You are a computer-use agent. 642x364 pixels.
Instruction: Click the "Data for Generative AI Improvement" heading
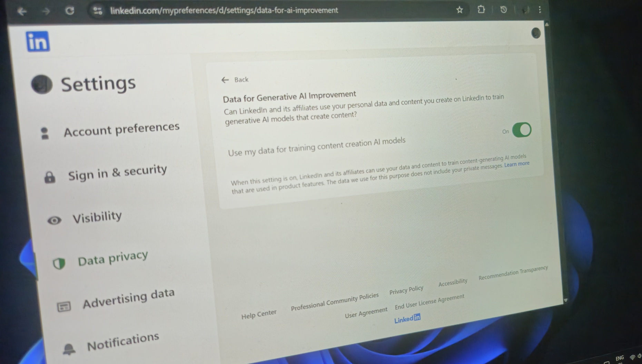pyautogui.click(x=289, y=97)
